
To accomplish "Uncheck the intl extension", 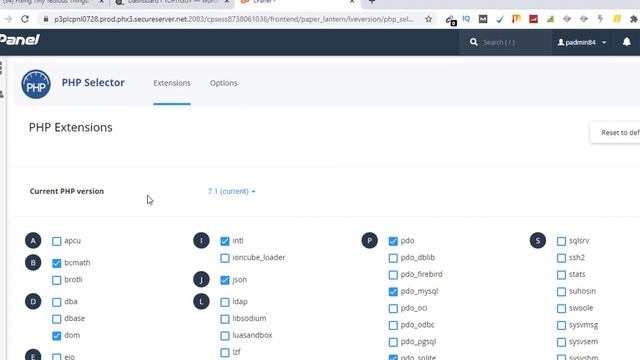I will click(x=225, y=241).
